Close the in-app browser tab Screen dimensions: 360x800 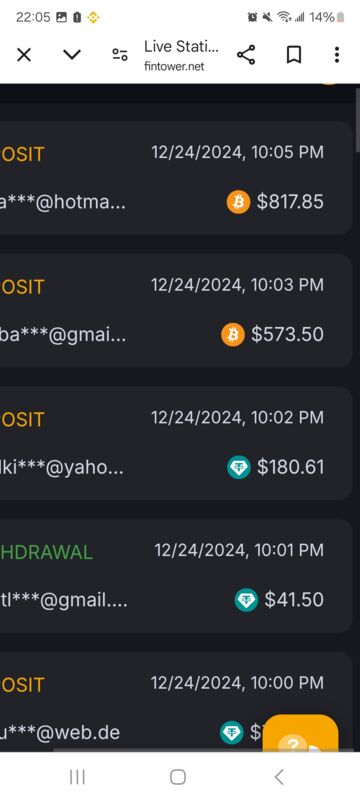[x=24, y=55]
